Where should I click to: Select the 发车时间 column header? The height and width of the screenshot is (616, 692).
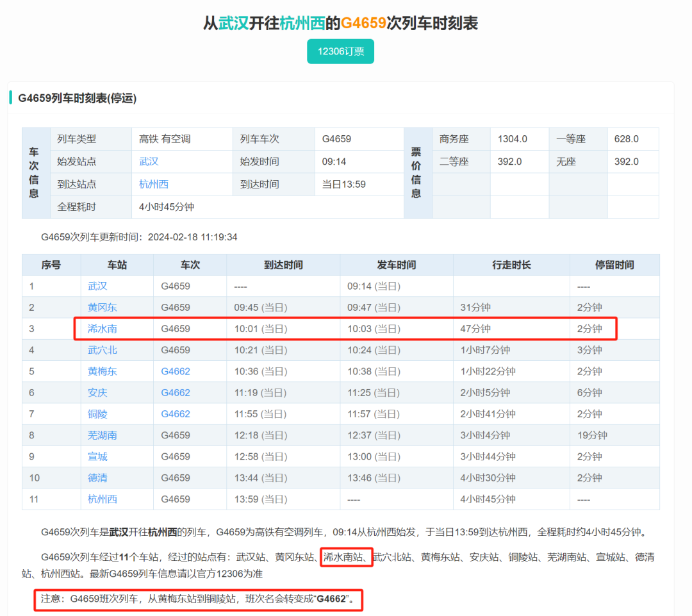point(397,265)
